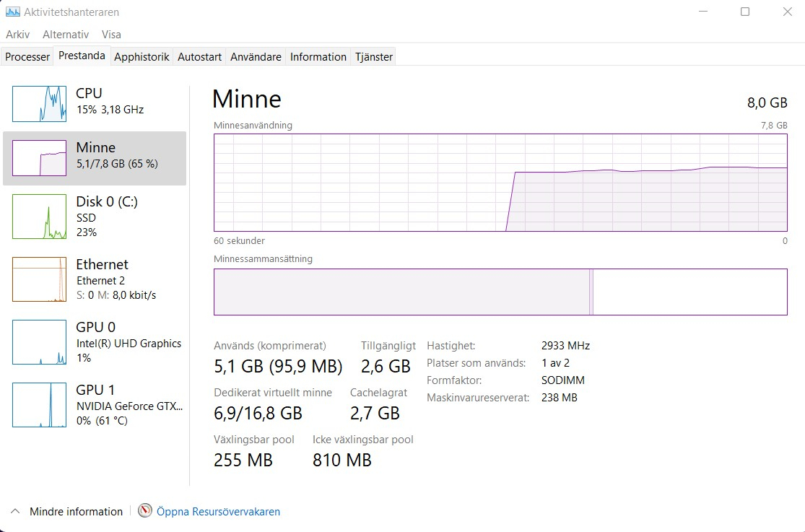Viewport: 805px width, 532px height.
Task: Open the Arkiv menu
Action: click(x=17, y=35)
